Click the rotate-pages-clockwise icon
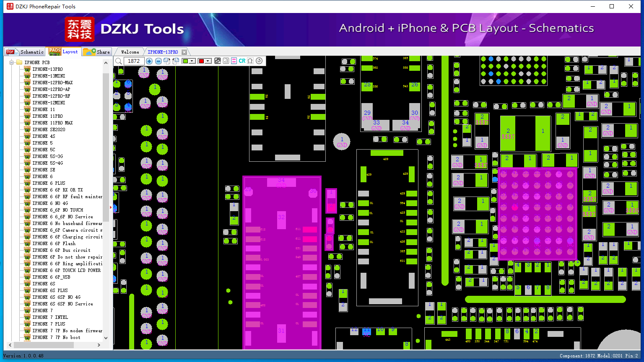The width and height of the screenshot is (644, 362). pos(167,61)
